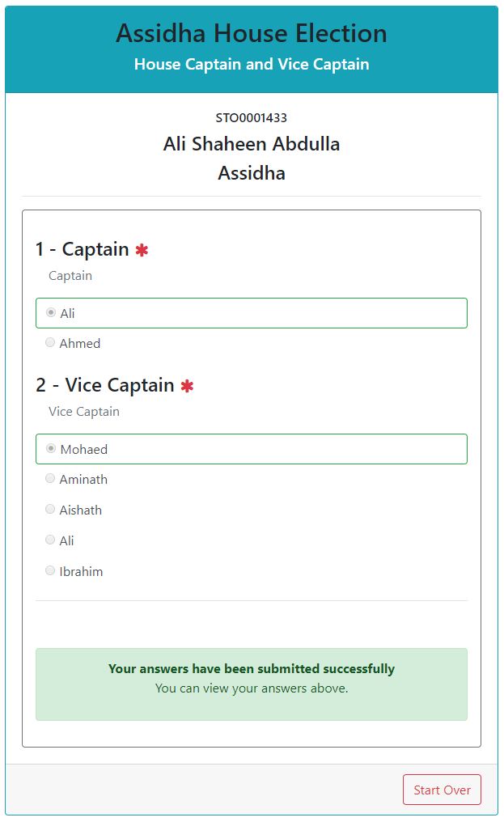Click the voter name Ali Shaheen Abdulla
The width and height of the screenshot is (504, 826).
tap(251, 144)
